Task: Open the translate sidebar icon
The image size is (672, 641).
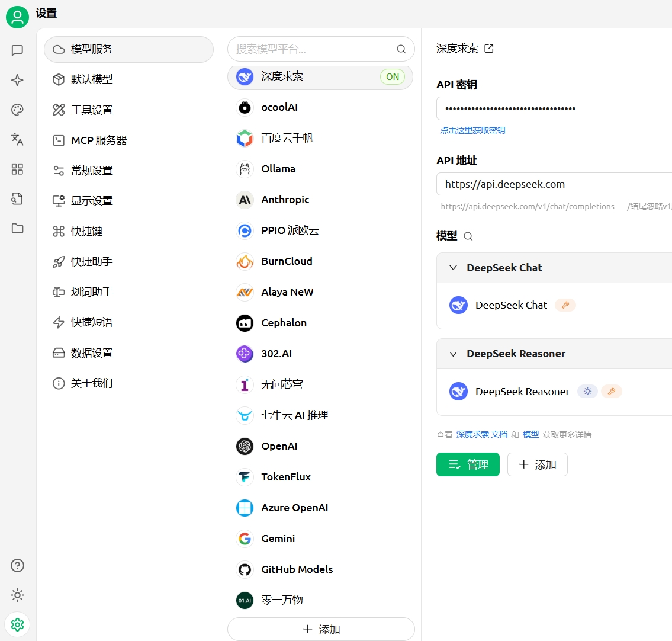Action: (x=17, y=139)
